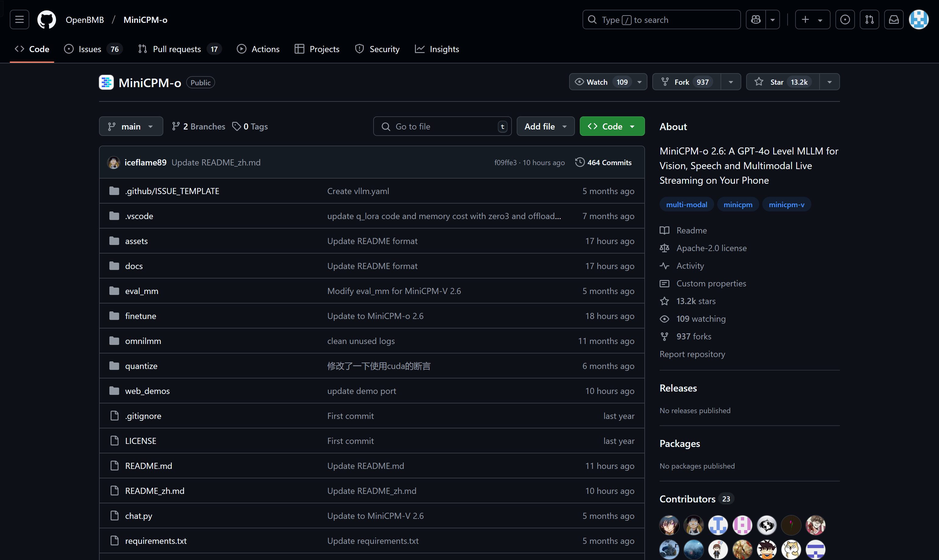Go to GitHub homepage logo
Screen dimensions: 939x560
pos(46,19)
